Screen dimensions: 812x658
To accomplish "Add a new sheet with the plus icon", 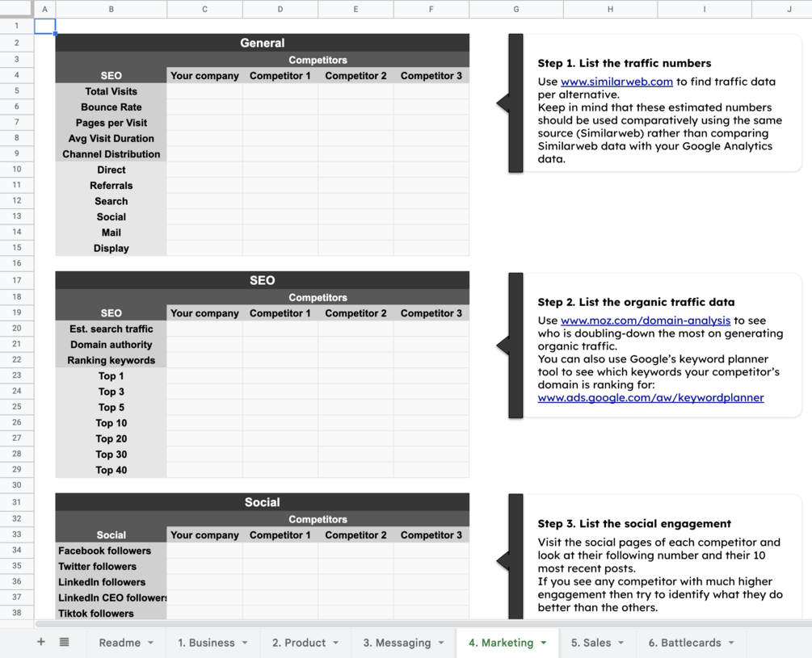I will click(x=41, y=642).
